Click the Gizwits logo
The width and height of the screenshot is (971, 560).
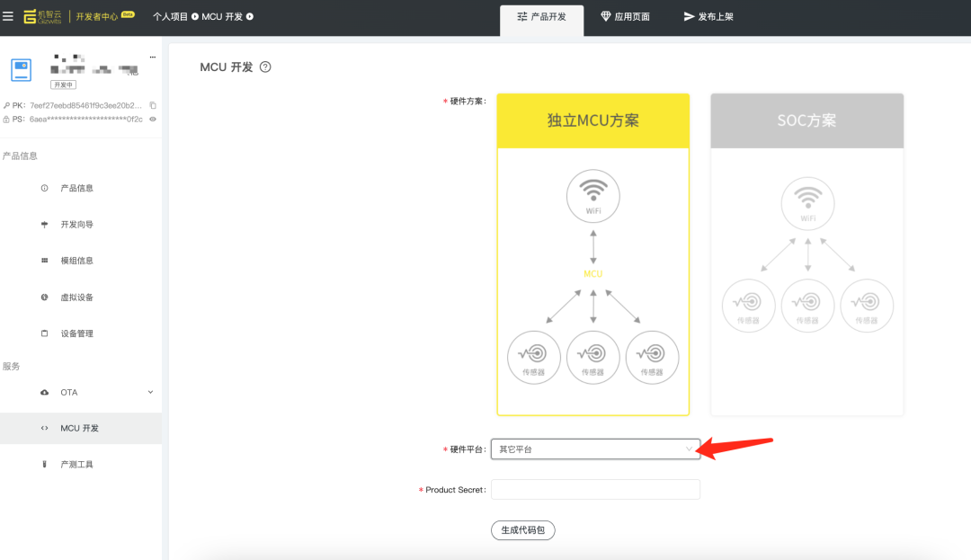[43, 17]
